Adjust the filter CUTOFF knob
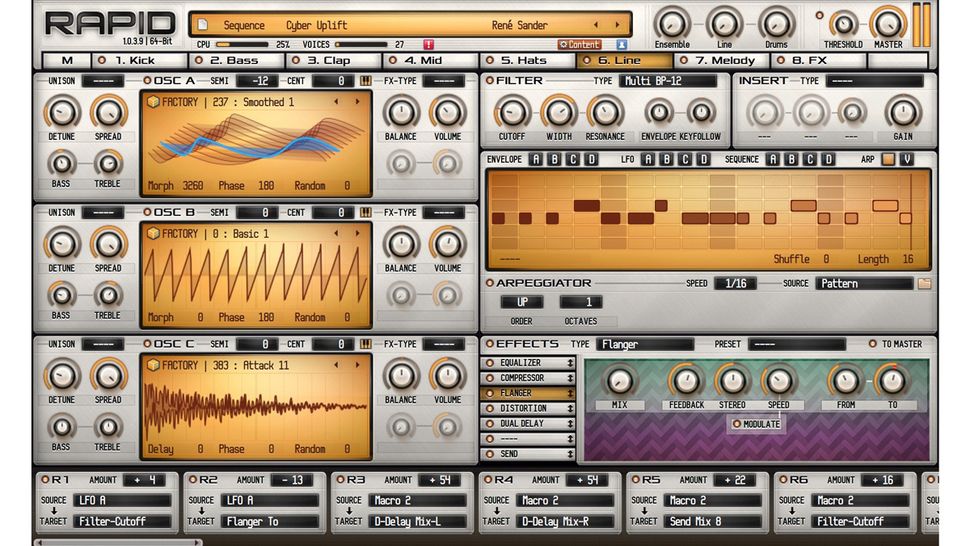This screenshot has height=546, width=970. 512,113
